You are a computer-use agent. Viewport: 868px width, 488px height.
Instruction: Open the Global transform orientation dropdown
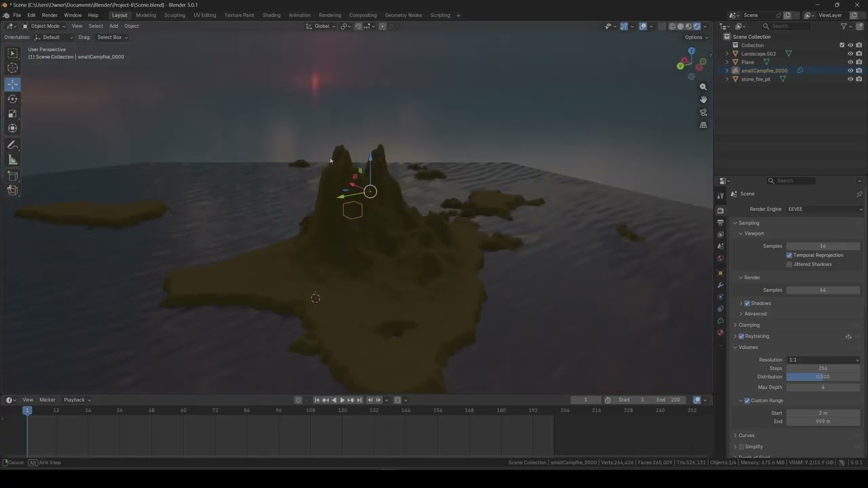[x=321, y=26]
